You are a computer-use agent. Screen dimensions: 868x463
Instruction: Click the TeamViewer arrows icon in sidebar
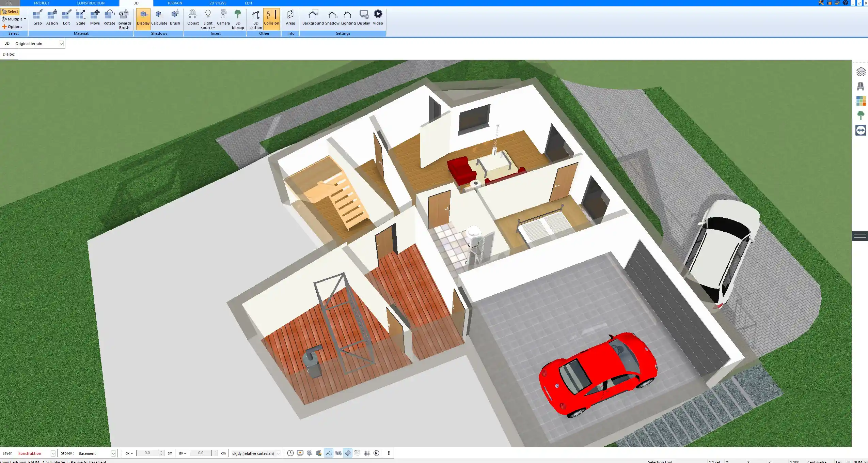[861, 130]
